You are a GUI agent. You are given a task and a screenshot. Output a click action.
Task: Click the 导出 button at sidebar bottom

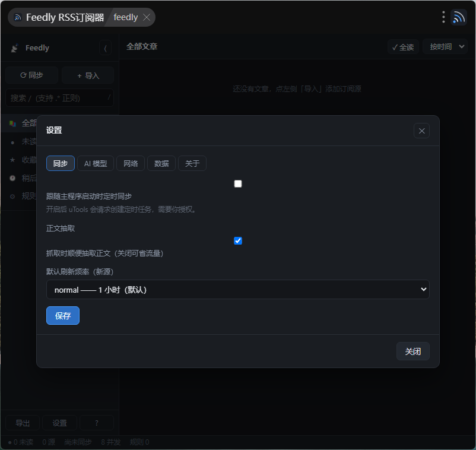pos(23,423)
